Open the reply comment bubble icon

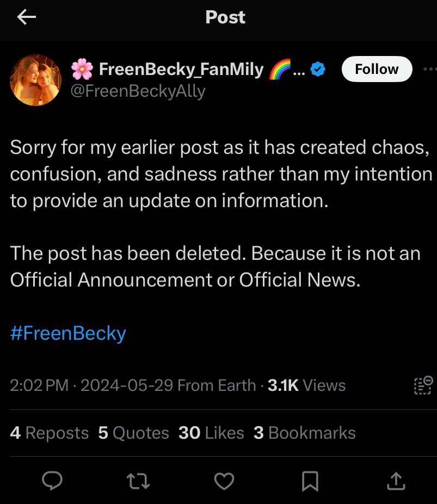point(52,481)
